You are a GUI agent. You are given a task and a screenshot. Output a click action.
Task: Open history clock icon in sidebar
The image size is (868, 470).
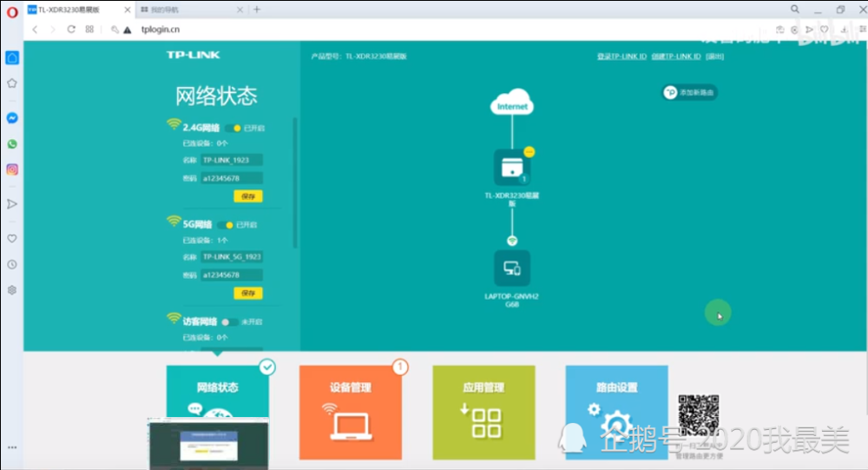(12, 264)
